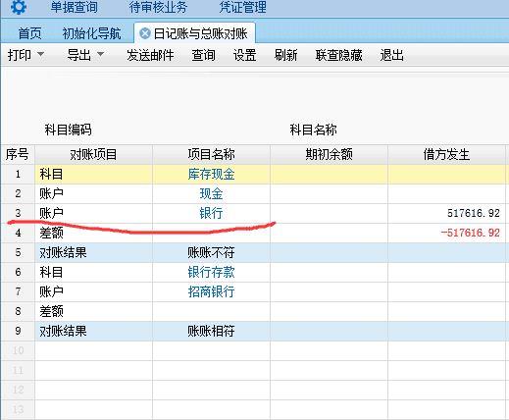Click the 导出 toolbar button
This screenshot has height=420, width=509.
[x=79, y=55]
